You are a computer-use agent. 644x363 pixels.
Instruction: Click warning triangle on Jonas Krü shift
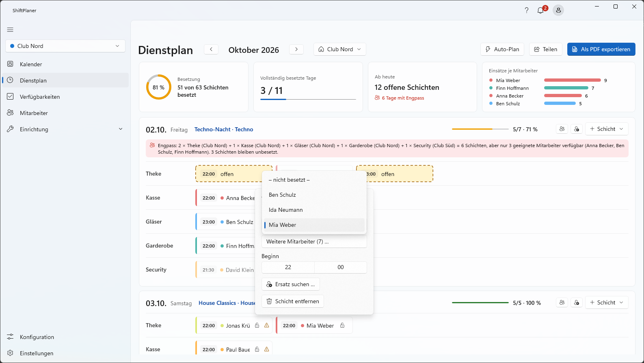point(267,325)
